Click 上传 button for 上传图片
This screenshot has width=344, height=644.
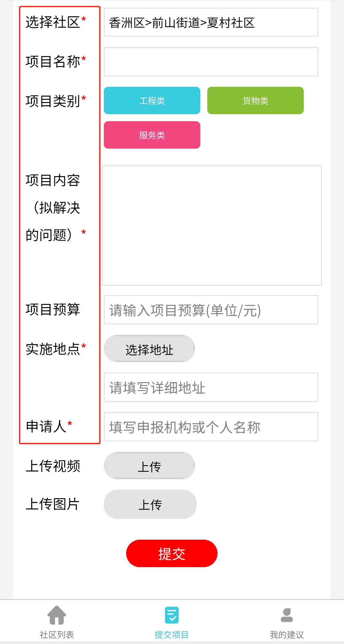[x=150, y=504]
